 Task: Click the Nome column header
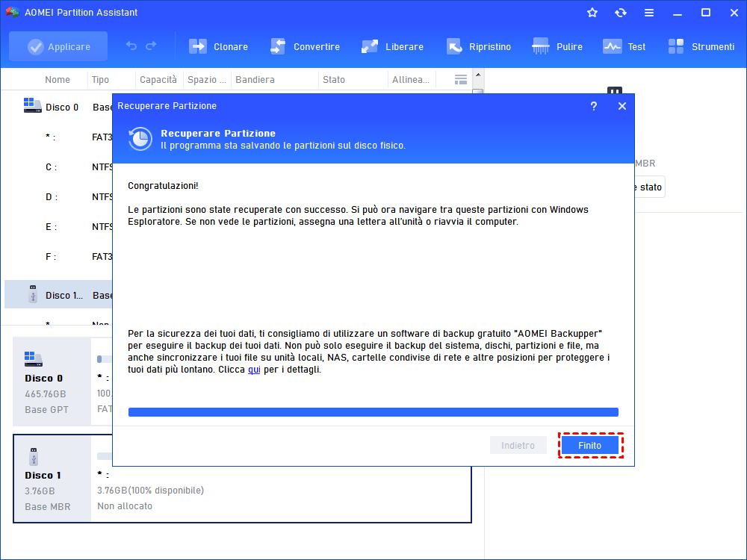(58, 80)
